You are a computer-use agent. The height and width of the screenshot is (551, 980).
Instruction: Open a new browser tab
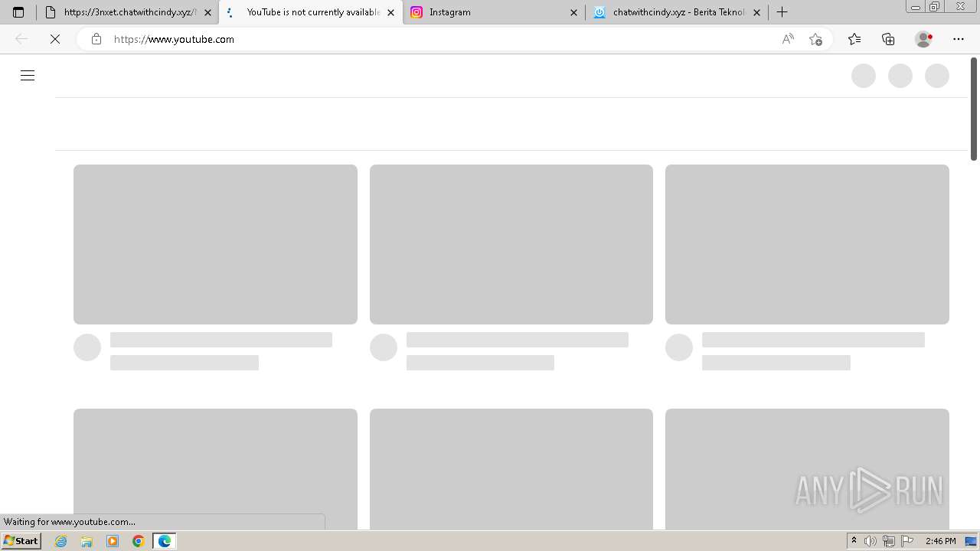click(x=782, y=12)
